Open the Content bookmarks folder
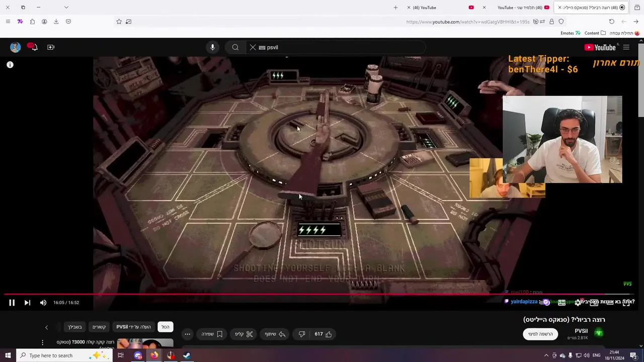This screenshot has height=362, width=644. pos(595,33)
